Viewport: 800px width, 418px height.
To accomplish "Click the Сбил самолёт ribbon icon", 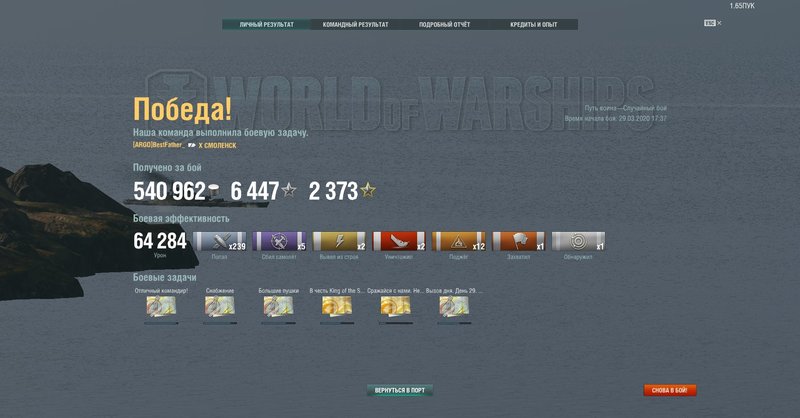I will click(x=280, y=241).
